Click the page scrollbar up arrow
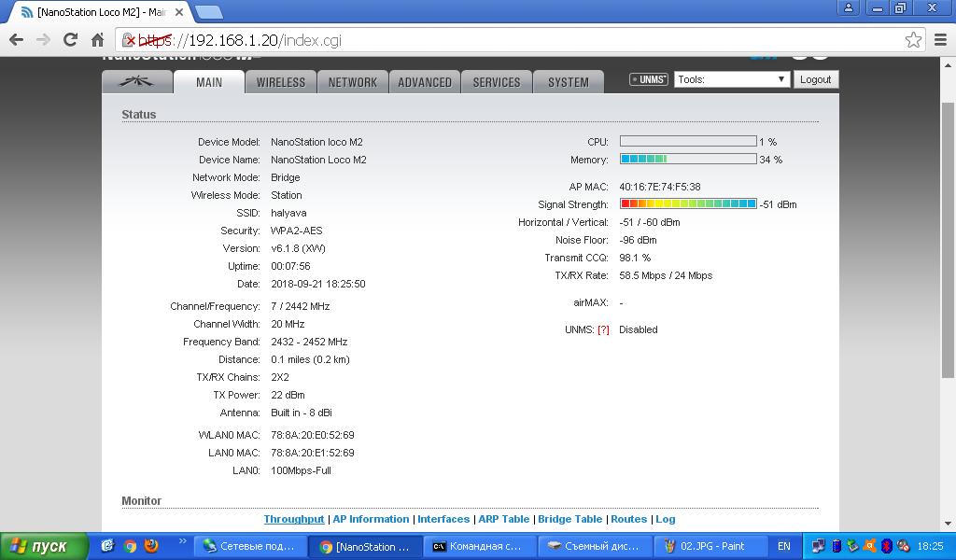Image resolution: width=956 pixels, height=560 pixels. [x=948, y=64]
